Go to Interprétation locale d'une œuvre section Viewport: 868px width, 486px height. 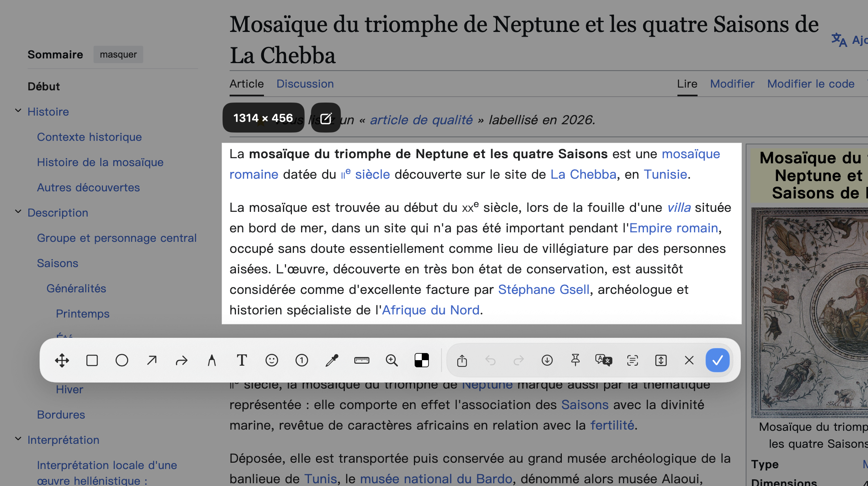[x=107, y=473]
